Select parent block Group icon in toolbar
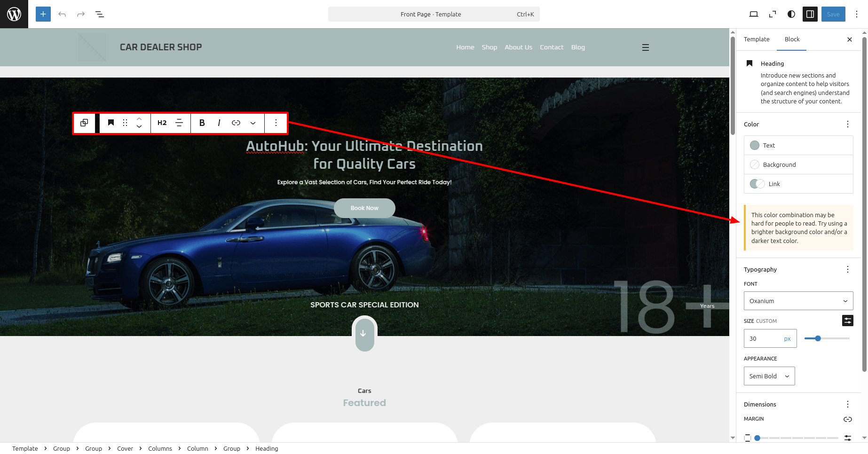Viewport: 868px width, 454px height. (x=84, y=123)
